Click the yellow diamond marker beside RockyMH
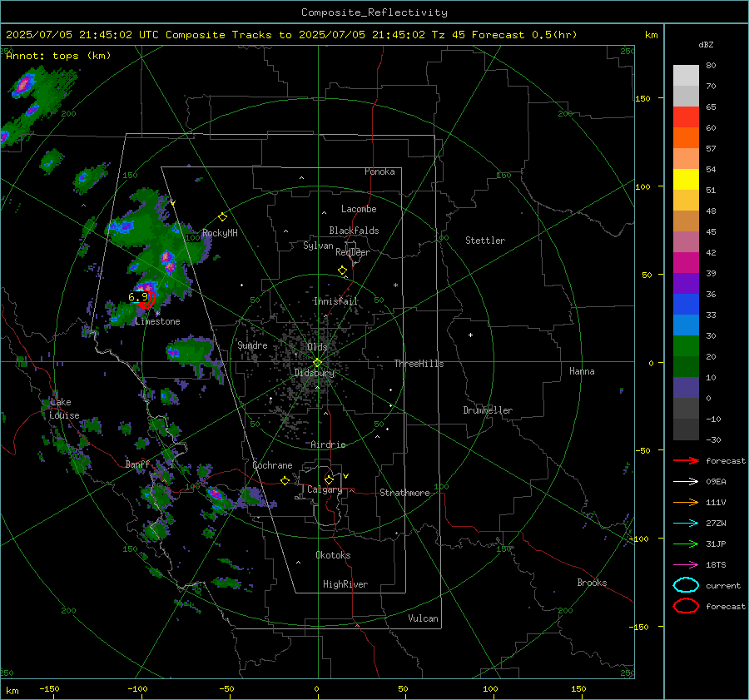749x700 pixels. pyautogui.click(x=222, y=217)
